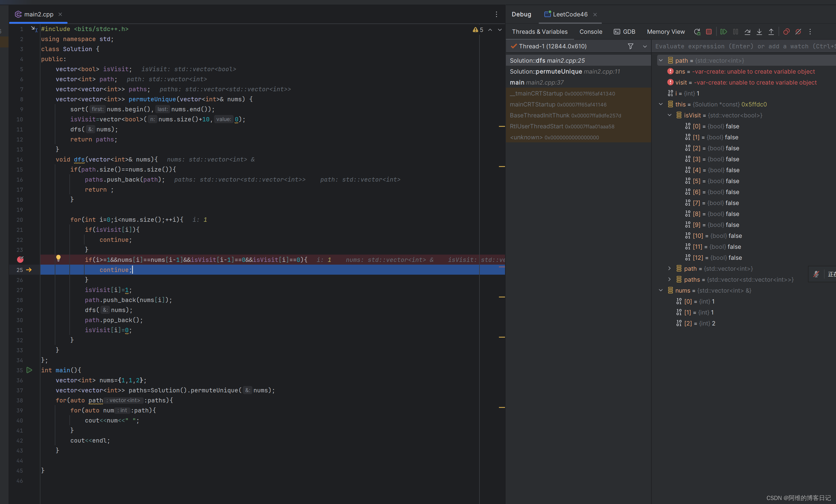Click the evaluate expression input field
Viewport: 836px width, 504px height.
tap(740, 47)
